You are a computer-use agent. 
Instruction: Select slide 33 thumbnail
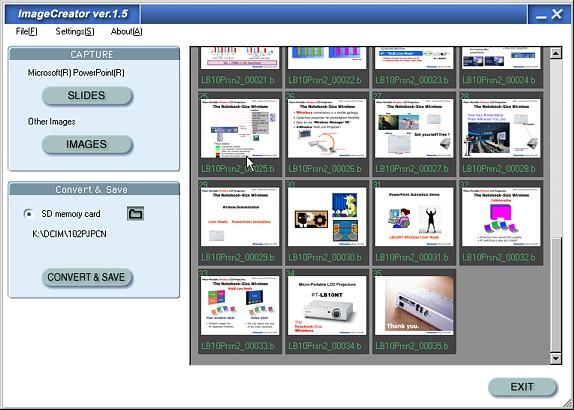point(240,305)
